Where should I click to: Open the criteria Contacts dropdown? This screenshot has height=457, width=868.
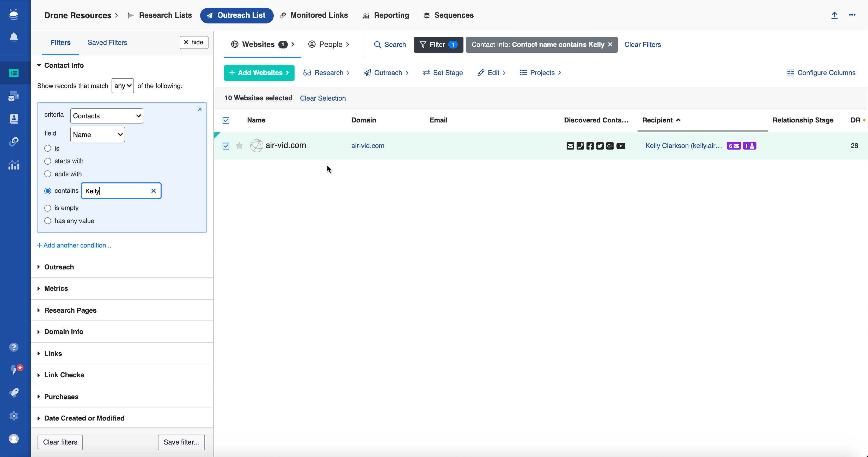106,116
